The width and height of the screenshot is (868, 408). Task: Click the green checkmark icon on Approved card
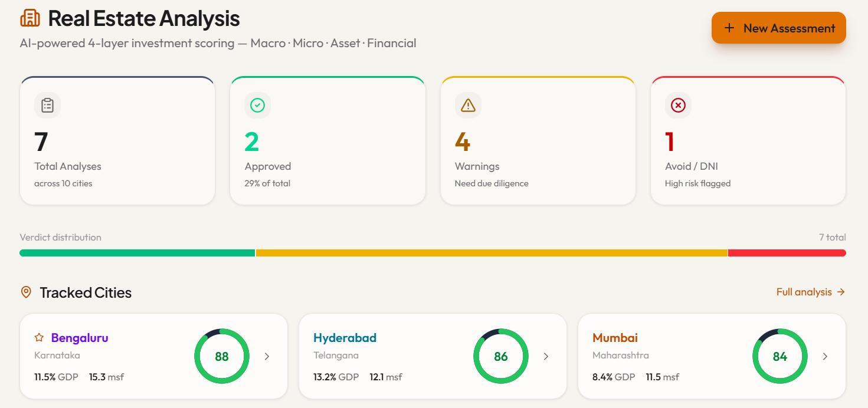point(258,106)
